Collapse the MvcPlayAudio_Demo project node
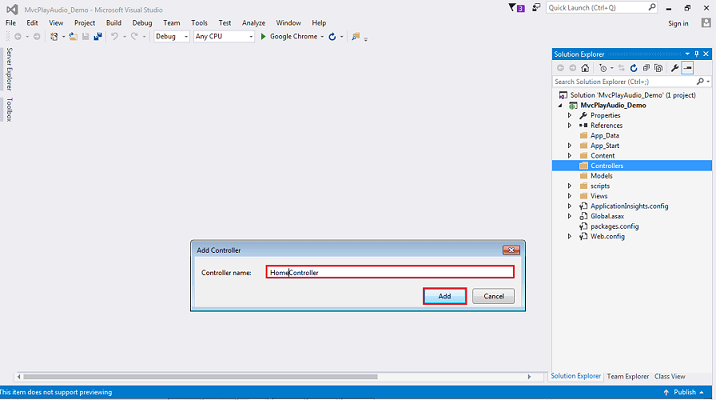Image resolution: width=716 pixels, height=400 pixels. pyautogui.click(x=560, y=105)
